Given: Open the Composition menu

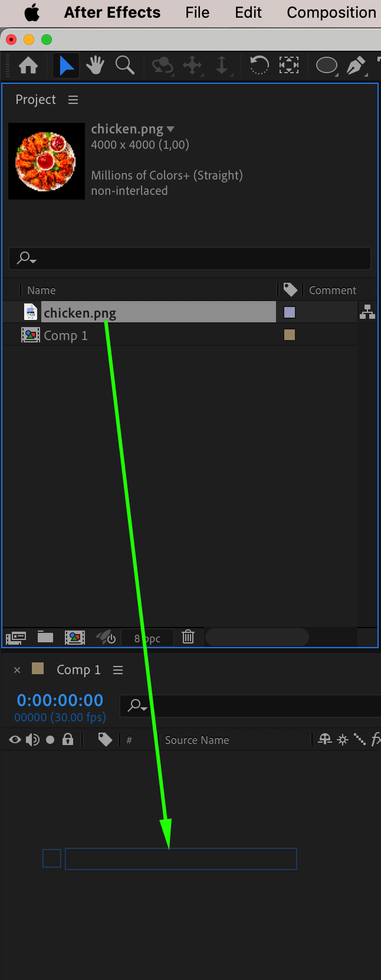Looking at the screenshot, I should (331, 12).
